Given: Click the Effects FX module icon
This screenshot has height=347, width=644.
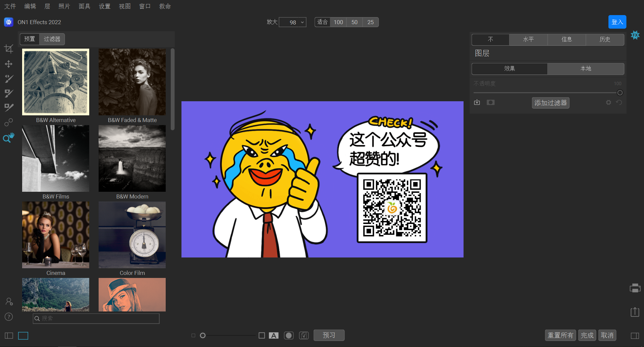Looking at the screenshot, I should 635,35.
